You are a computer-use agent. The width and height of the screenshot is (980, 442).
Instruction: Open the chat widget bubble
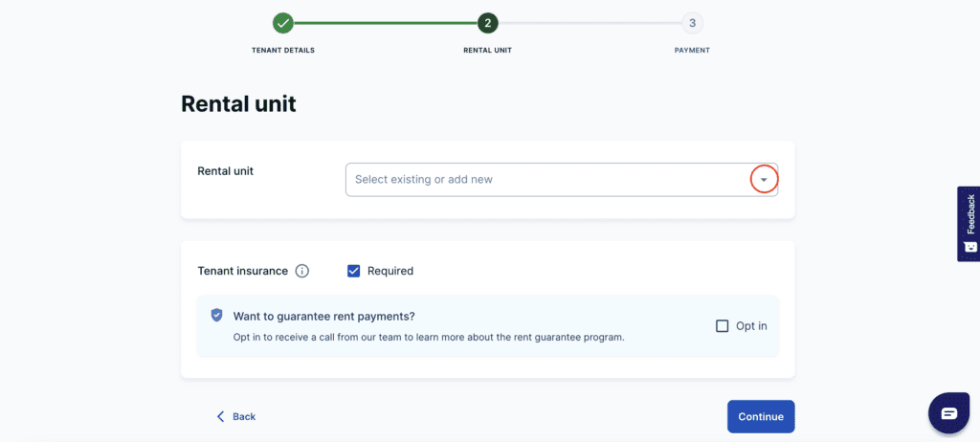pos(948,413)
